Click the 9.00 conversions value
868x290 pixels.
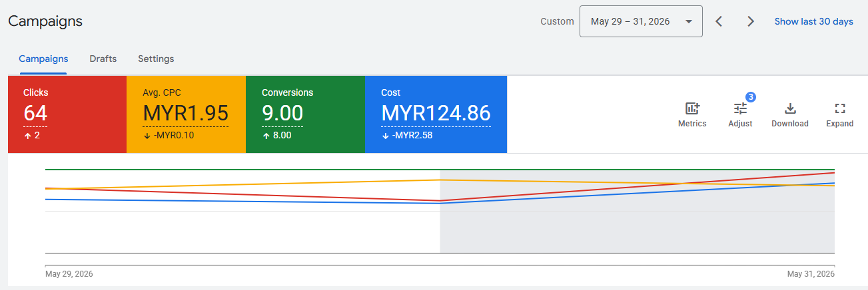(x=282, y=113)
